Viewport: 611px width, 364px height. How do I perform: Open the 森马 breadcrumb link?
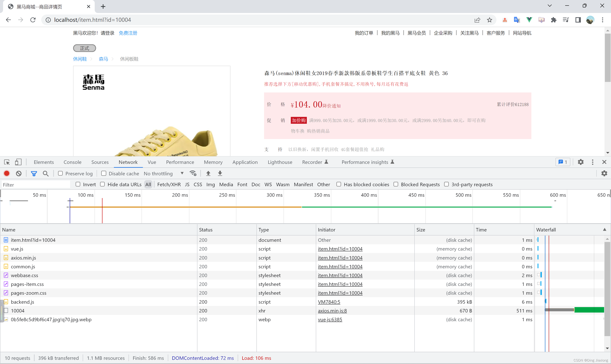point(103,59)
